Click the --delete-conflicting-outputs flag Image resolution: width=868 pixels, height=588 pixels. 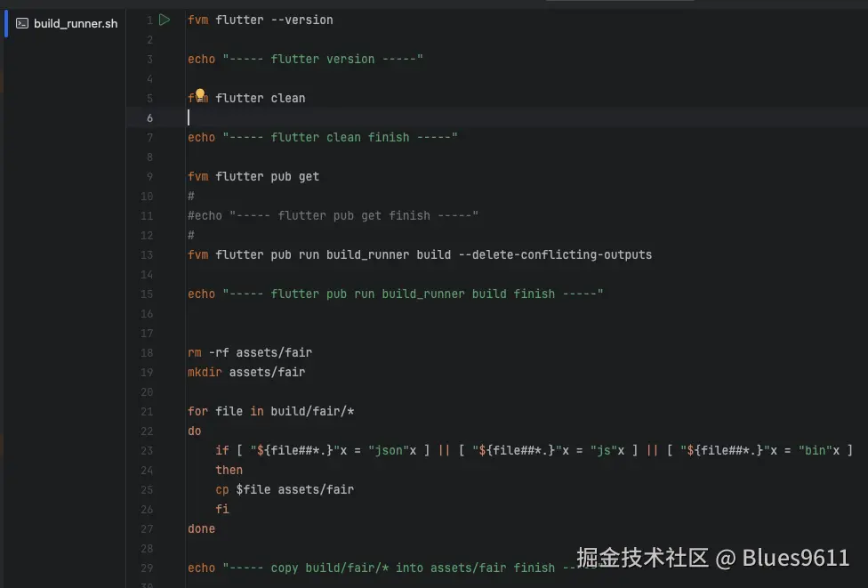[x=555, y=254]
